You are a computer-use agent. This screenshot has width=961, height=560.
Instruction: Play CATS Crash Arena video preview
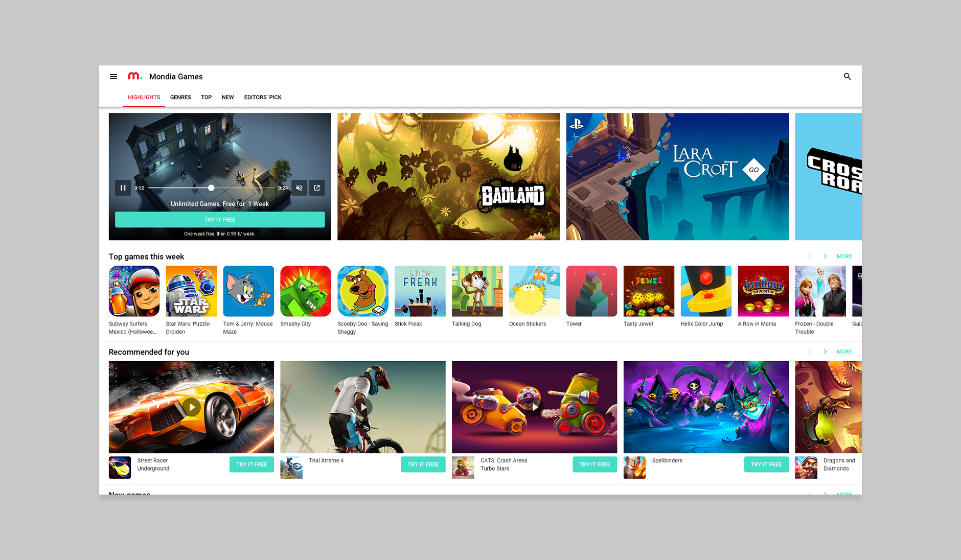coord(535,407)
